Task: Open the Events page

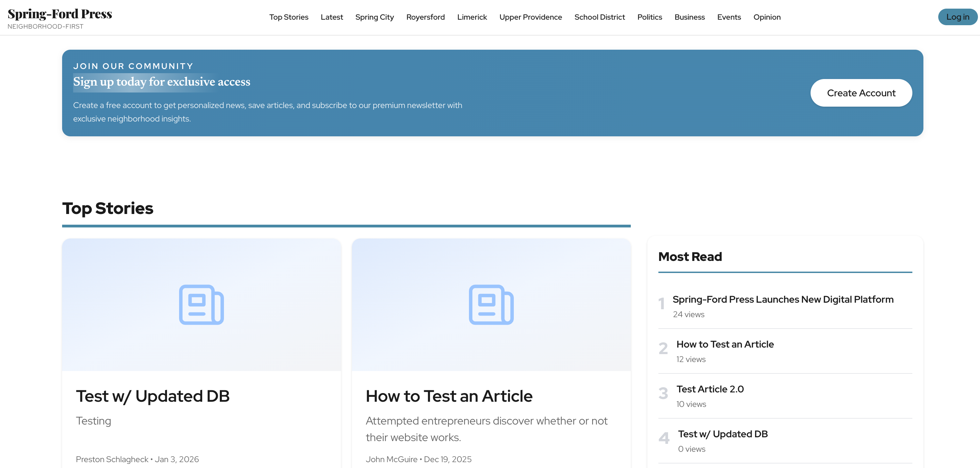Action: 728,17
